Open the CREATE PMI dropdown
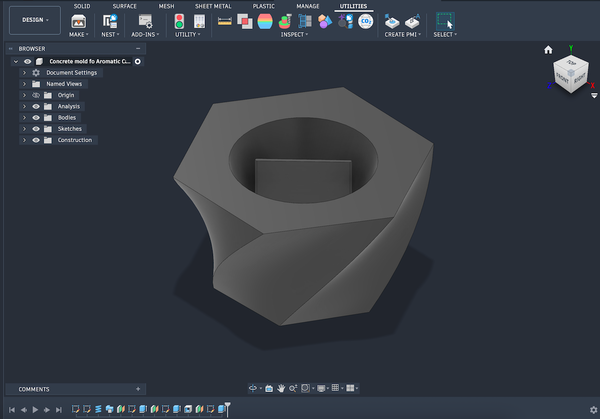Image resolution: width=600 pixels, height=419 pixels. point(403,34)
